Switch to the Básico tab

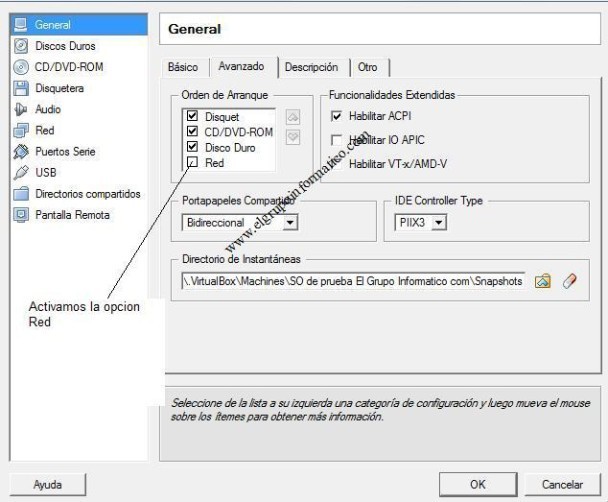tap(183, 67)
